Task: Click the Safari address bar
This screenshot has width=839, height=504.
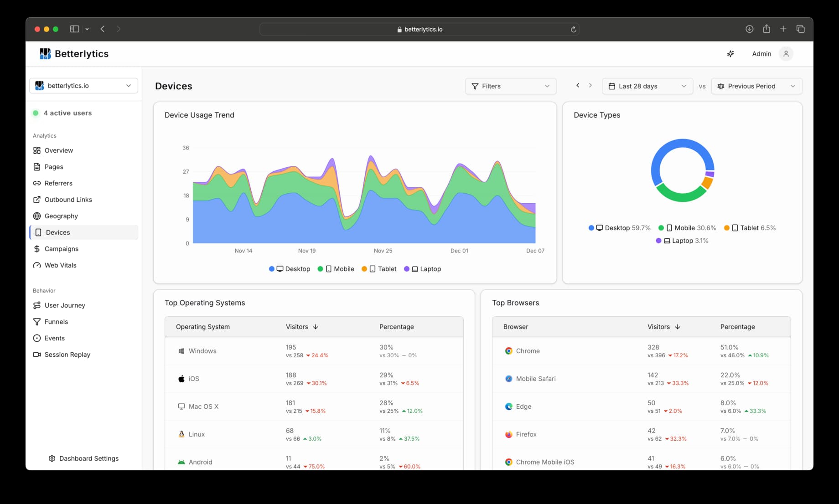Action: 419,29
